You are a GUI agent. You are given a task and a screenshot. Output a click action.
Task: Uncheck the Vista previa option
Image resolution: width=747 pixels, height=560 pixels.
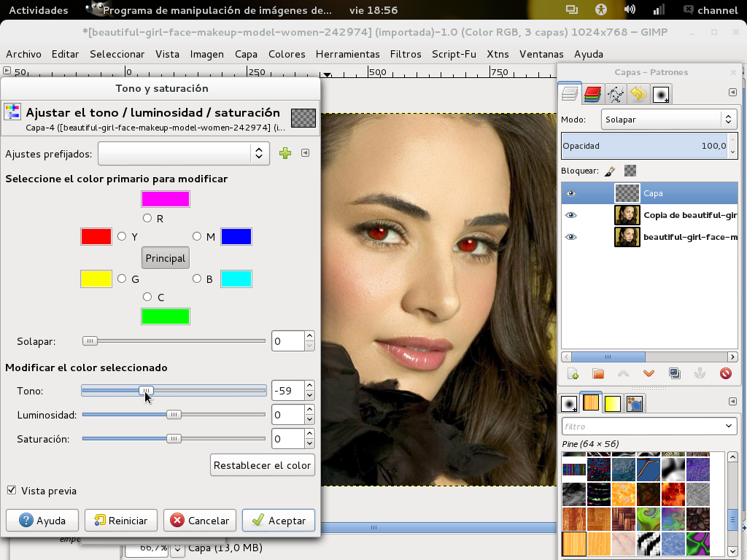point(11,491)
